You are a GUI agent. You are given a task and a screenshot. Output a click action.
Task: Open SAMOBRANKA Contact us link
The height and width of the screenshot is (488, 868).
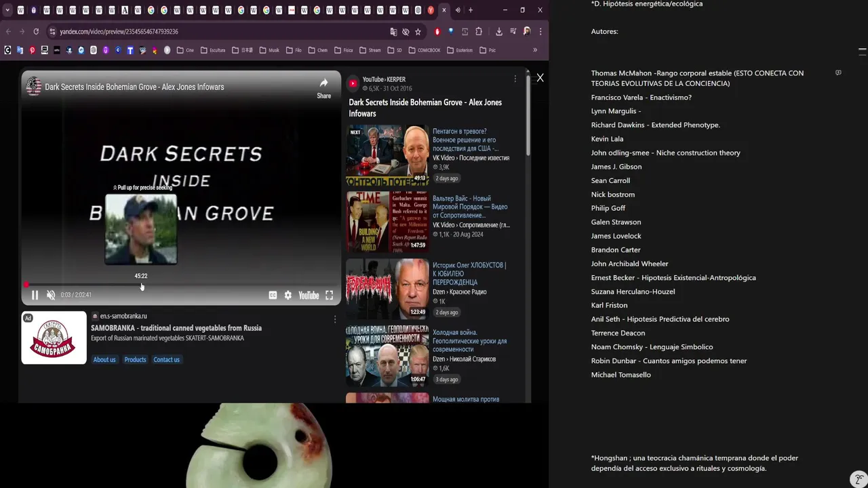point(166,360)
